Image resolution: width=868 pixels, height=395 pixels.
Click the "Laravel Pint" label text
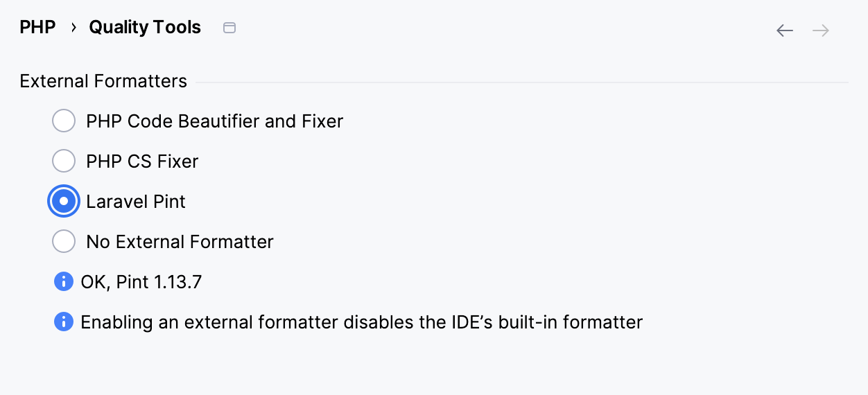pyautogui.click(x=136, y=202)
